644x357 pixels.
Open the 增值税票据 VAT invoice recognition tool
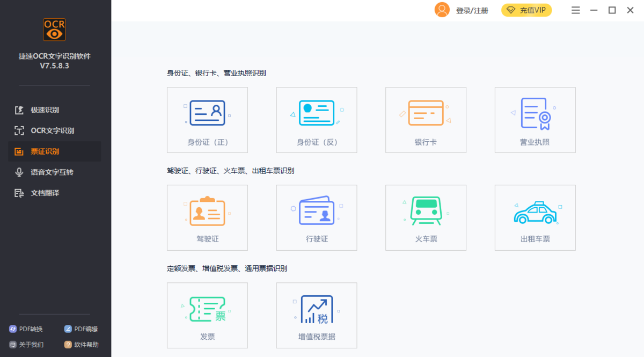pos(317,315)
